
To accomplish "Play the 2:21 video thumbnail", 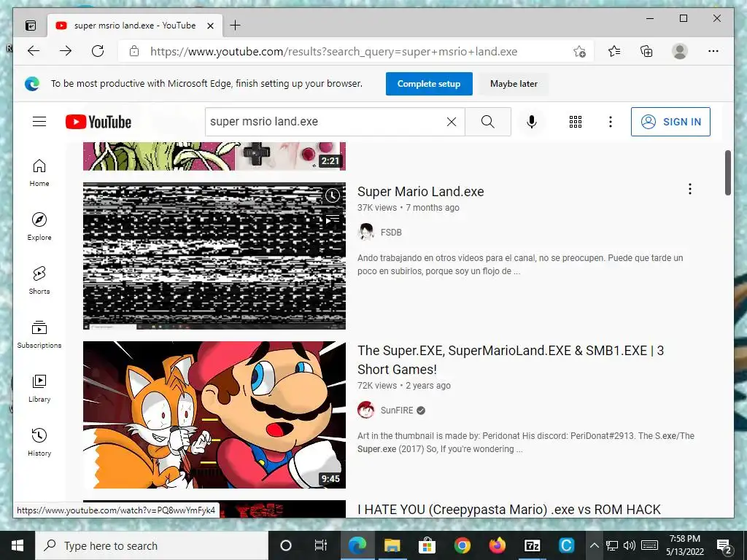I will pos(214,156).
